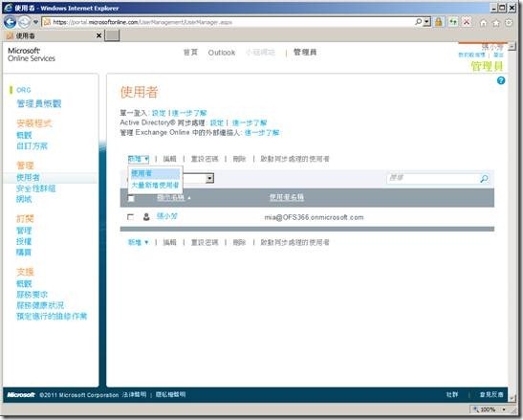Image resolution: width=523 pixels, height=420 pixels.
Task: Open the bottom 新增 dropdown
Action: [x=138, y=242]
